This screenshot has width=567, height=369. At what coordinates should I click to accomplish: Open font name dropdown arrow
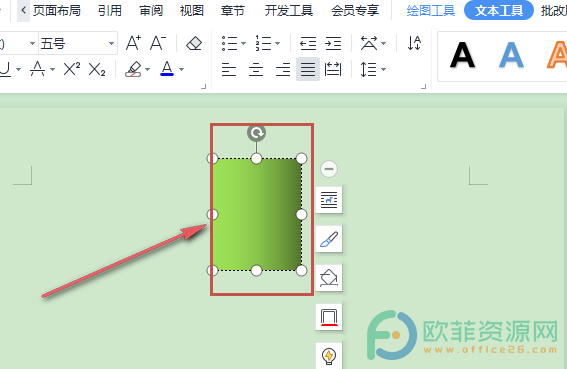(x=32, y=43)
